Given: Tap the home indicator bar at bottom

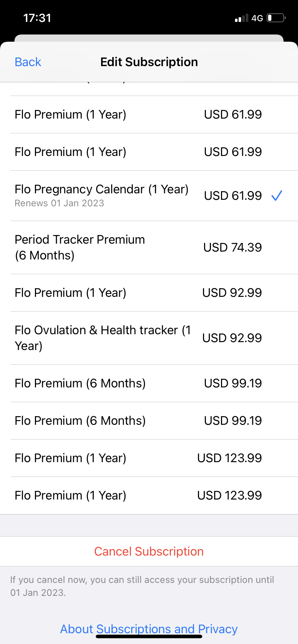Looking at the screenshot, I should click(x=149, y=636).
